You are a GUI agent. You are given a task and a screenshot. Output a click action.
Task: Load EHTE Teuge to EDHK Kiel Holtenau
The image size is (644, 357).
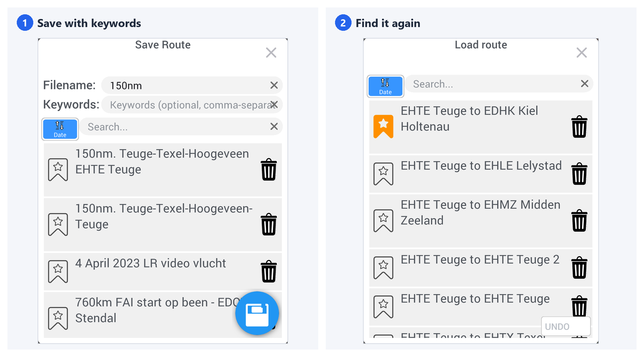point(481,127)
